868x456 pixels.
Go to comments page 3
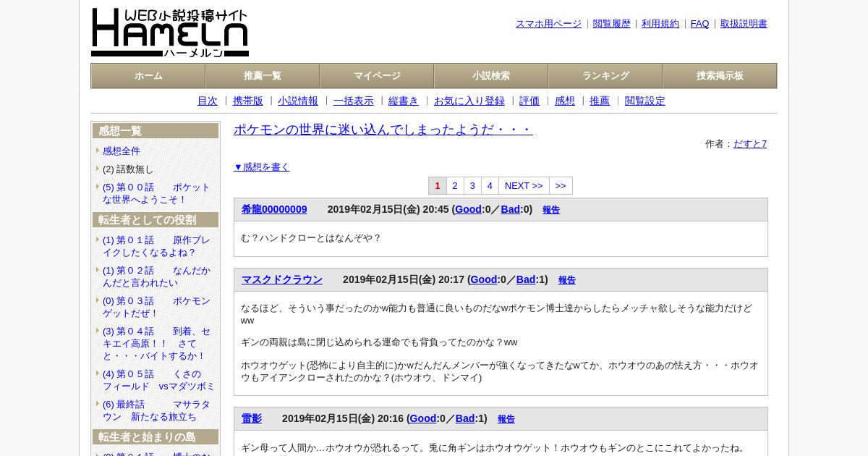472,186
